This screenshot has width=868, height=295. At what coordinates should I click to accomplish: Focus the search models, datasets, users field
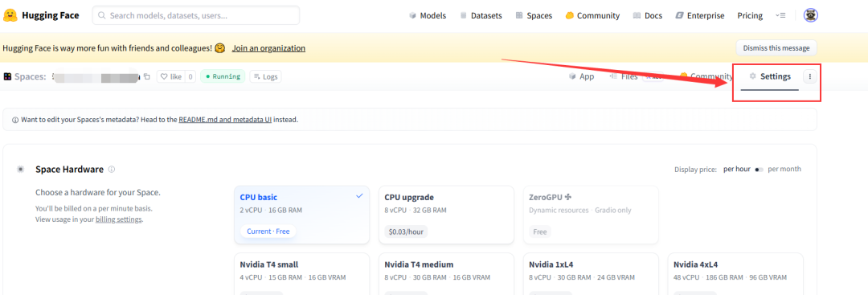point(196,15)
